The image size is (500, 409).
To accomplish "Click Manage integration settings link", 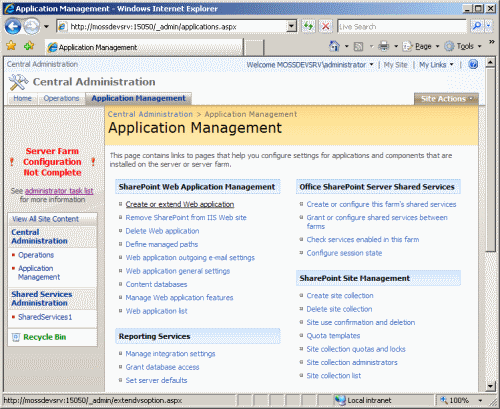I will 170,354.
